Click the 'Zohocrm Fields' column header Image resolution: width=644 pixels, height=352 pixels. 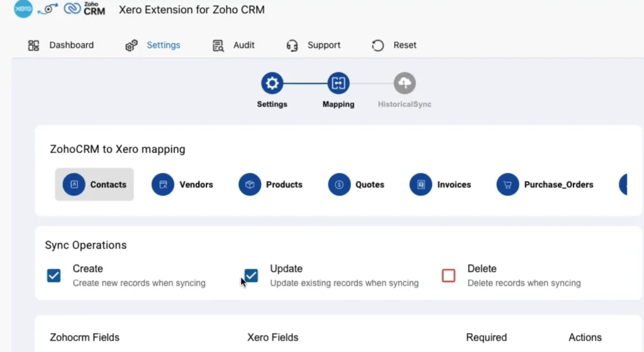tap(85, 337)
